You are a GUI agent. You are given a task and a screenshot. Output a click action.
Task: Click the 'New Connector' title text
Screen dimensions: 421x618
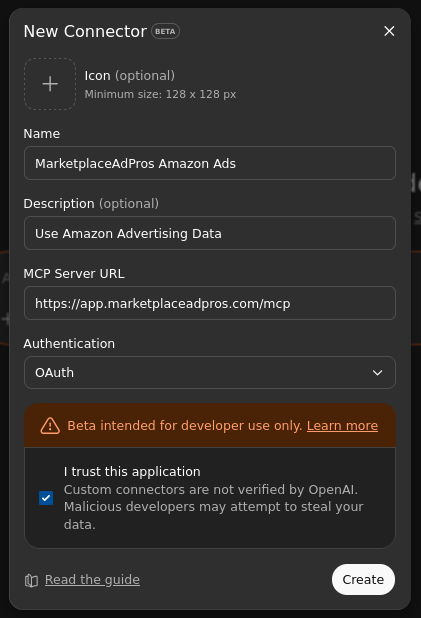[85, 32]
